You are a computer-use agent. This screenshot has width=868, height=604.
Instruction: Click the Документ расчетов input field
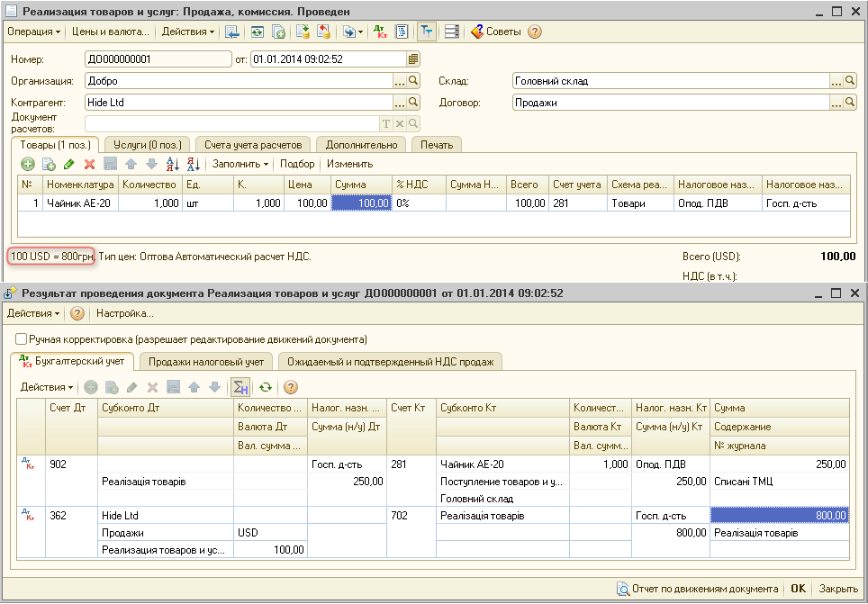232,123
